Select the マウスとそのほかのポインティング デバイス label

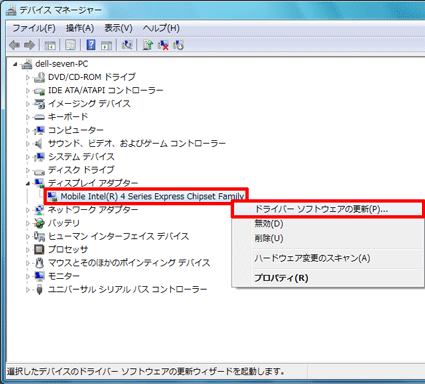click(129, 263)
